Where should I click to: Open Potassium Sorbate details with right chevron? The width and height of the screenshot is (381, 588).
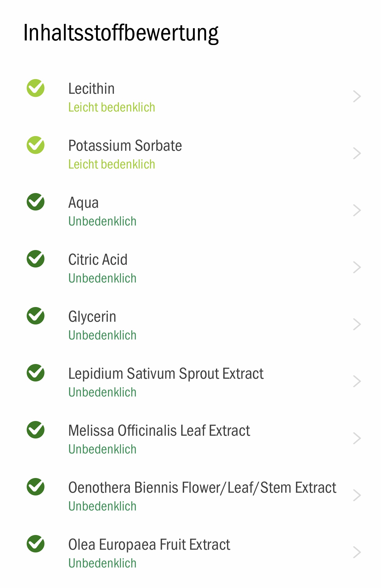(x=357, y=154)
